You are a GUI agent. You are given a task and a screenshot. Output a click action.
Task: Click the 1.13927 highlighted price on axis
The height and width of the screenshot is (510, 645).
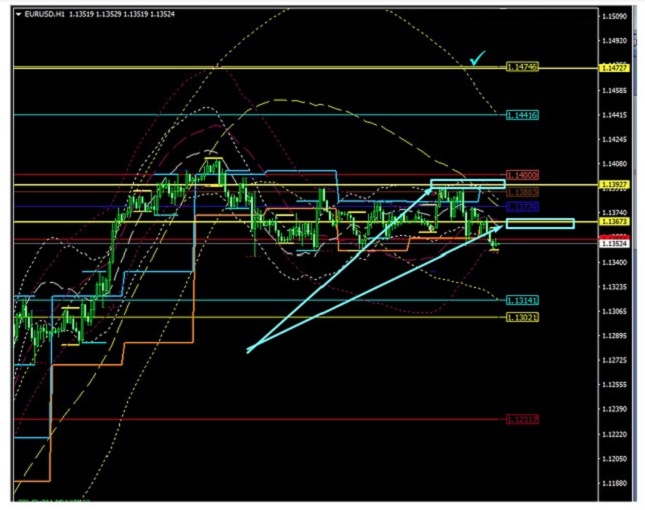pos(613,185)
